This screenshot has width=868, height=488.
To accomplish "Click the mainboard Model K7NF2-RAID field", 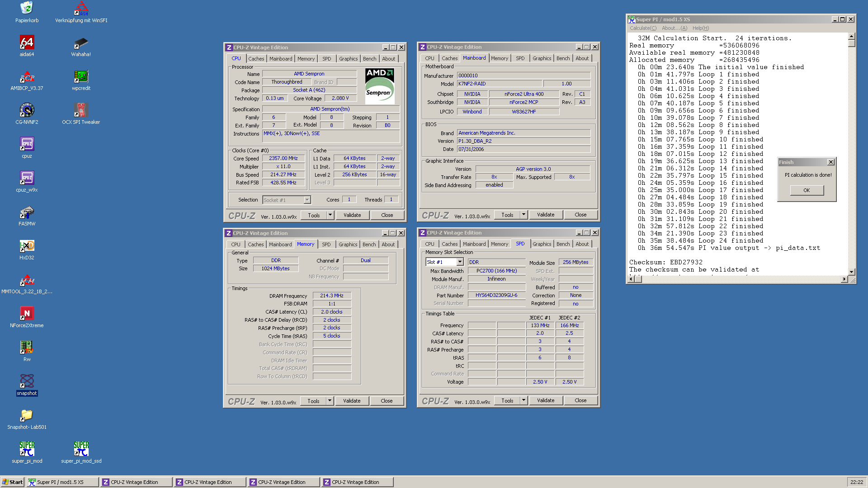I will tap(499, 84).
